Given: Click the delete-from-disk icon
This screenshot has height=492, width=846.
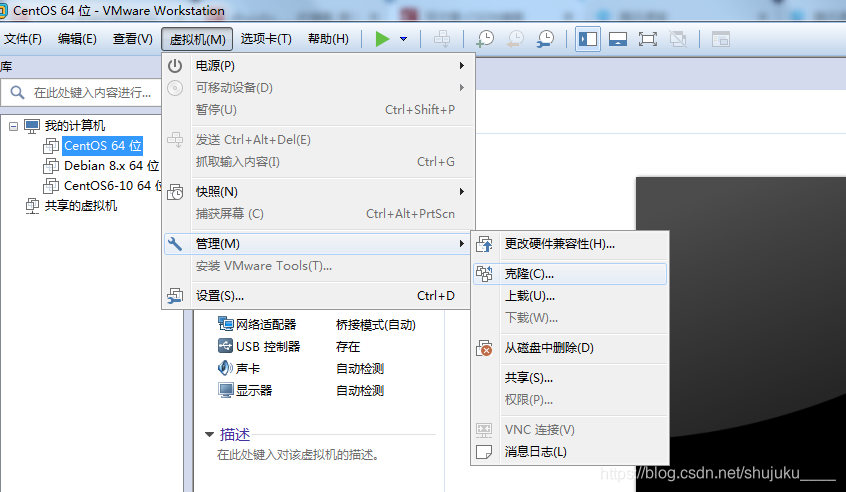Looking at the screenshot, I should coord(484,348).
